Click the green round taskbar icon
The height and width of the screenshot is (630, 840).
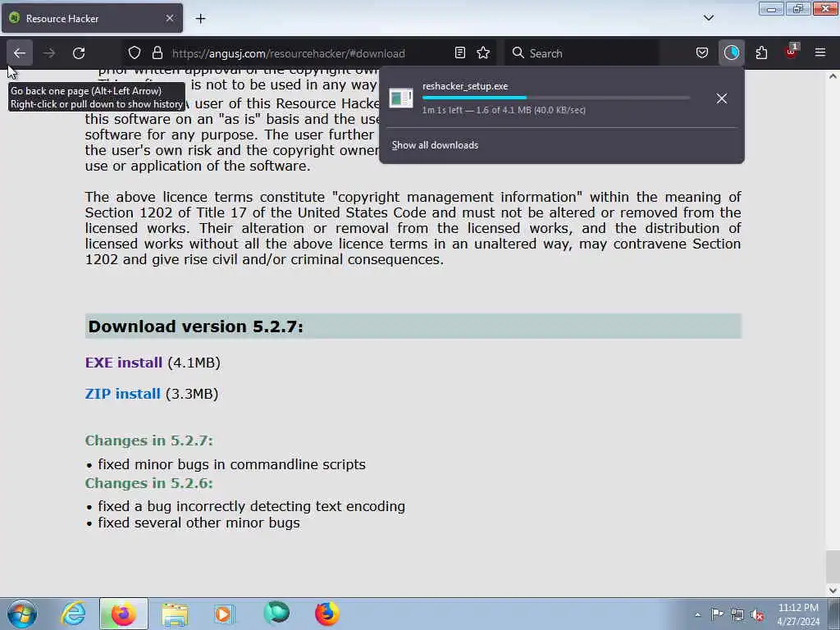click(276, 613)
